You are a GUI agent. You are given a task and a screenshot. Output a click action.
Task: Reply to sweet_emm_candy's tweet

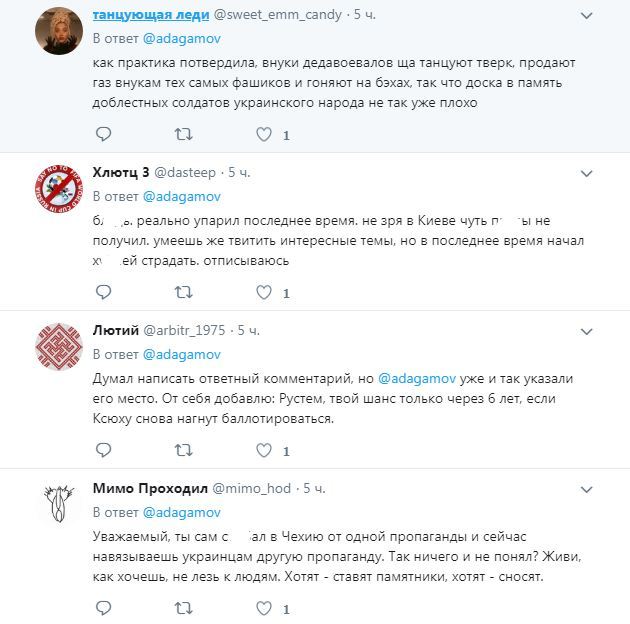(103, 134)
